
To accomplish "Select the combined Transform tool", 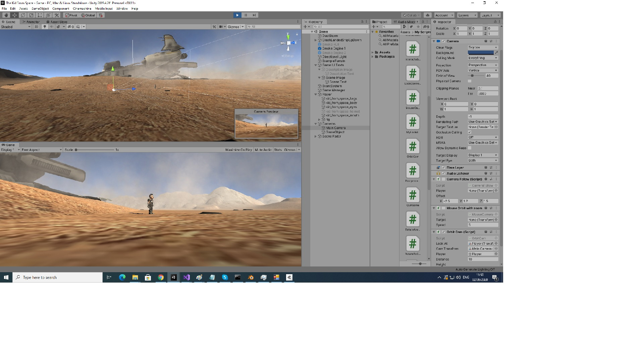I will coord(48,15).
